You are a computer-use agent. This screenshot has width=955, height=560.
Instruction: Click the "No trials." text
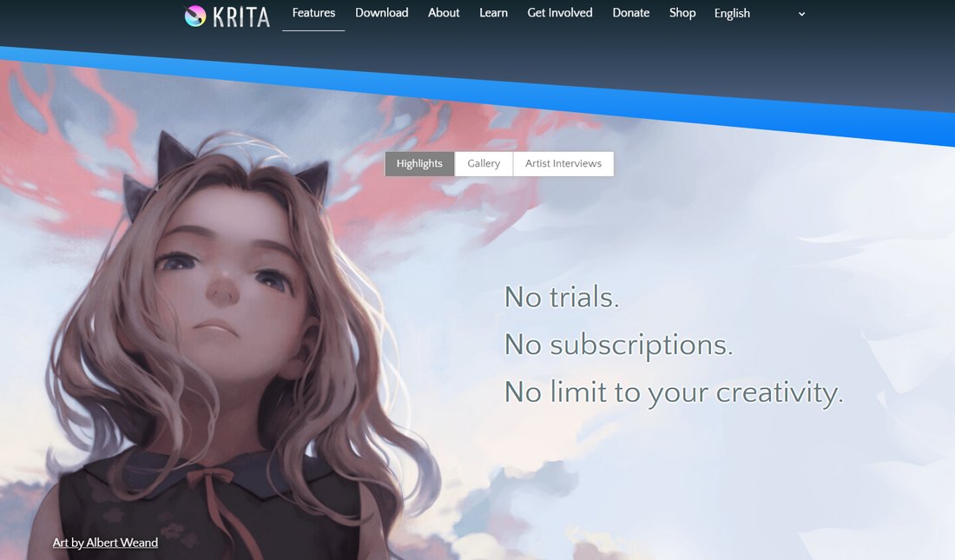coord(562,297)
